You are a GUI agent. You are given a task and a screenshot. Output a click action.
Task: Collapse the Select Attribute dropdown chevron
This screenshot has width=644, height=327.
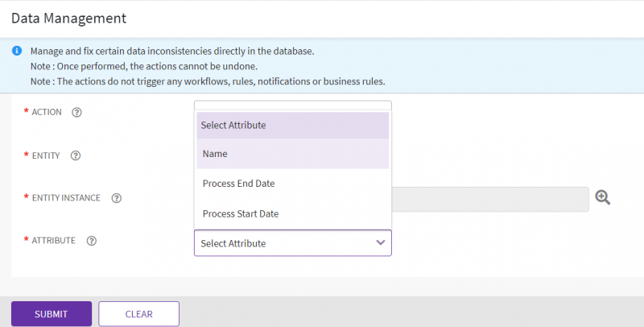coord(381,242)
